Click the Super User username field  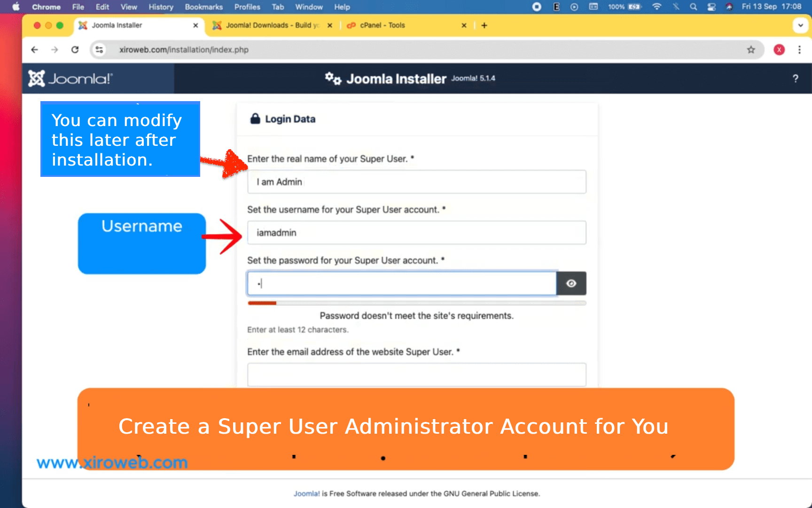pos(416,232)
